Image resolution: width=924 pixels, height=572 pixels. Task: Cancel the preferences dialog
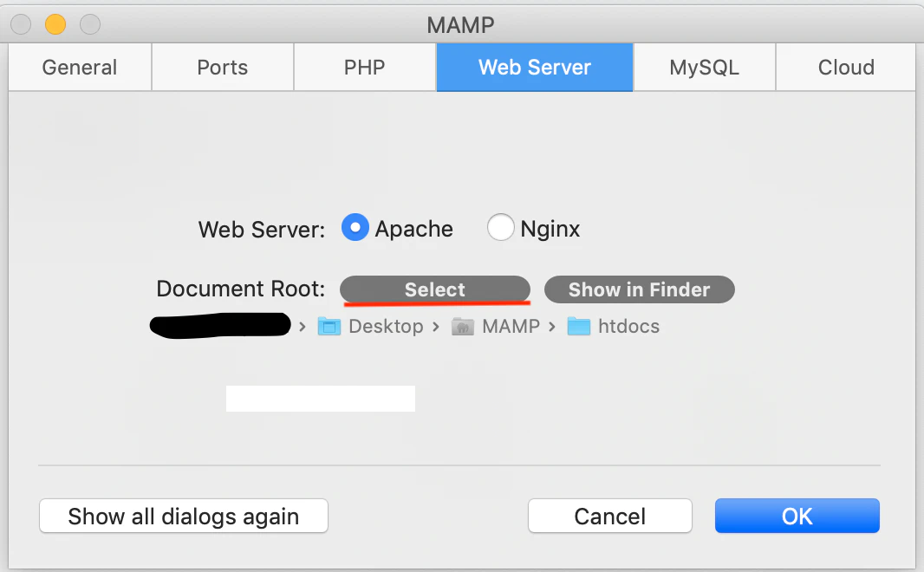coord(610,516)
